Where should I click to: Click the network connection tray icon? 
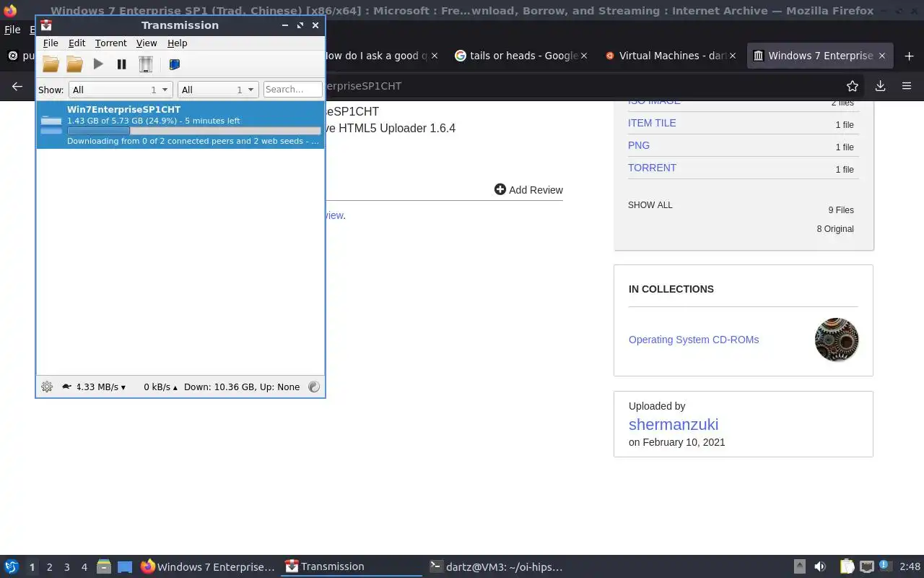tap(867, 567)
